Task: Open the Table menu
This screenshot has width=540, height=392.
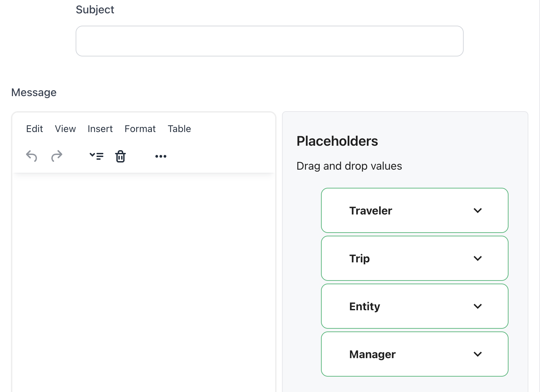Action: point(179,129)
